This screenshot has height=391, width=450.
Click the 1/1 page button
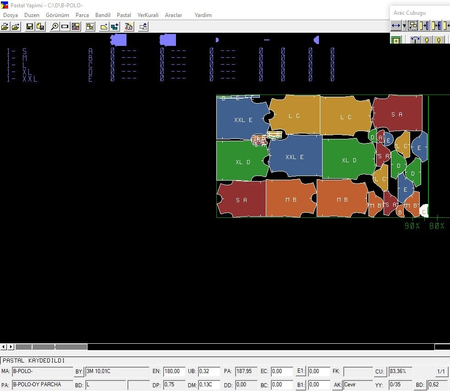(441, 371)
